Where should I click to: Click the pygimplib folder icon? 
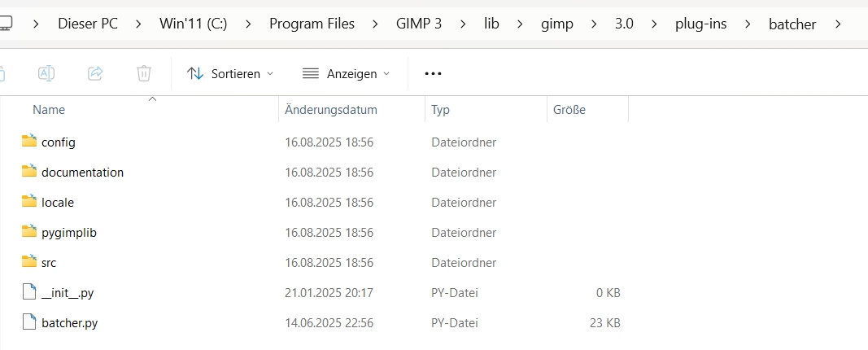(29, 232)
